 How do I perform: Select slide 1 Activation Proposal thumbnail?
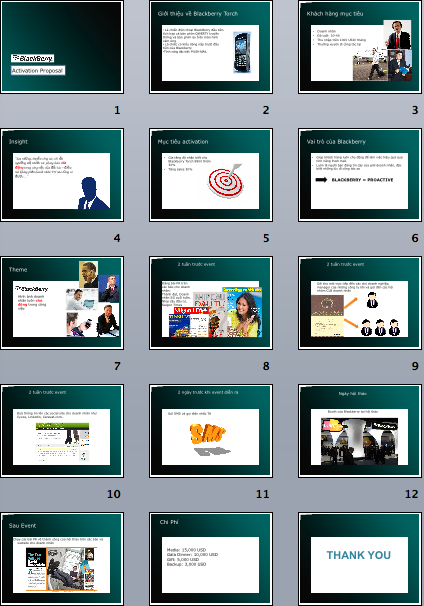tap(62, 47)
